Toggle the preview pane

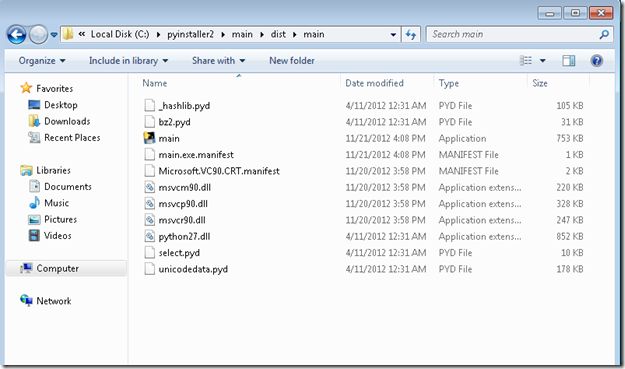568,61
